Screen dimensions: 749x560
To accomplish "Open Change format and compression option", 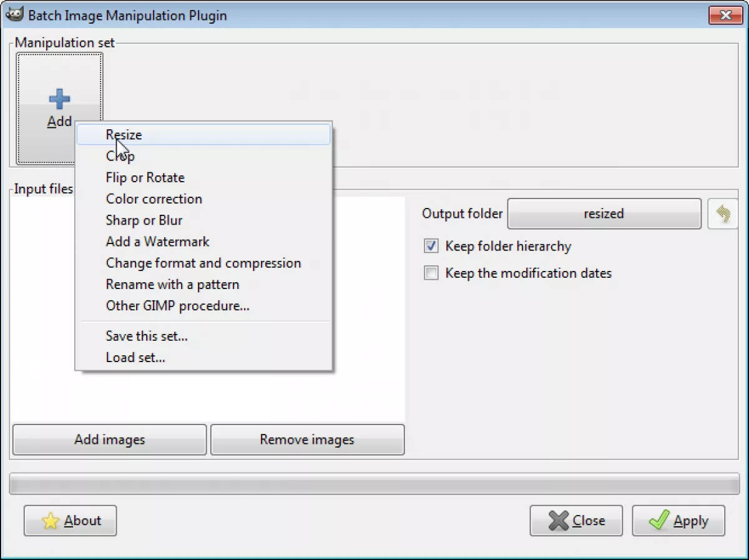I will coord(203,263).
